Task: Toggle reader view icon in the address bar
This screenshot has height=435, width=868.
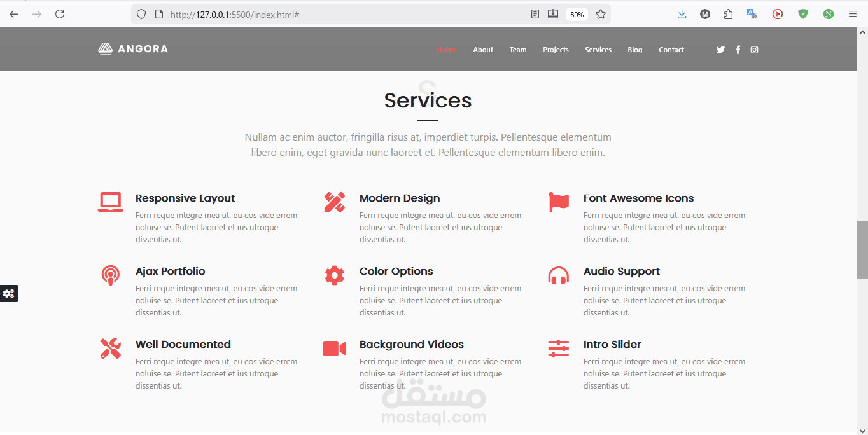Action: tap(535, 14)
